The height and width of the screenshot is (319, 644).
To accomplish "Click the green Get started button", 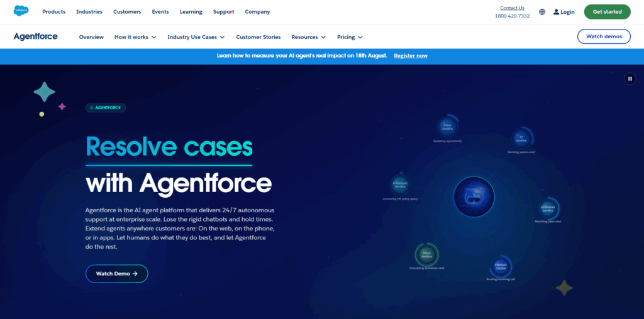I will pos(607,12).
